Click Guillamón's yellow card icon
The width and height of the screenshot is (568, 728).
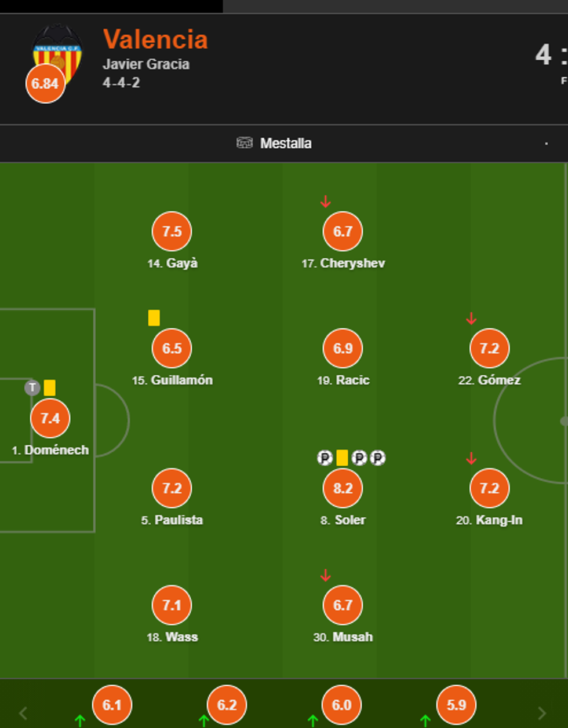(154, 318)
